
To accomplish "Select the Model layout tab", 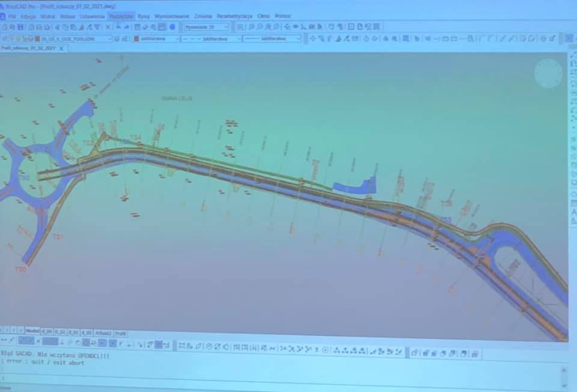I will point(32,331).
